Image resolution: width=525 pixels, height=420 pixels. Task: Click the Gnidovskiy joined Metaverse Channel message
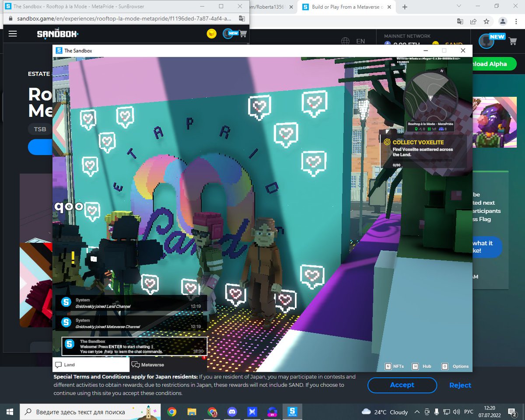(131, 323)
